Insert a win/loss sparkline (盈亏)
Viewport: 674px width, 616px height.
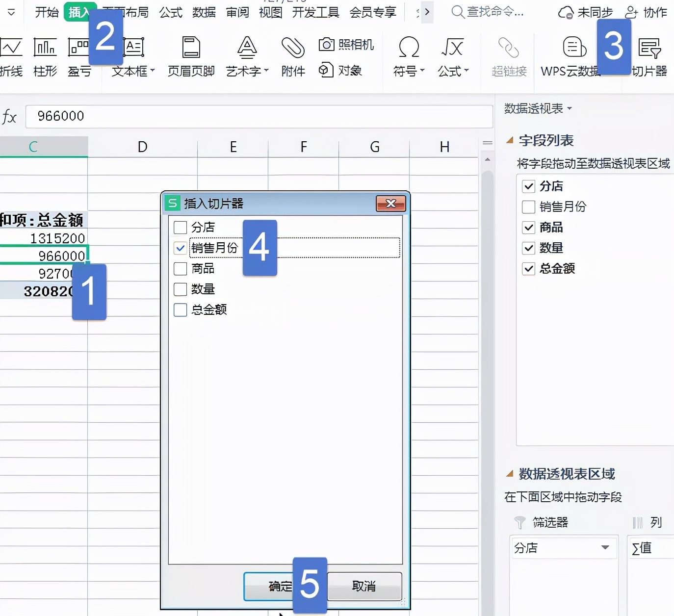tap(79, 57)
